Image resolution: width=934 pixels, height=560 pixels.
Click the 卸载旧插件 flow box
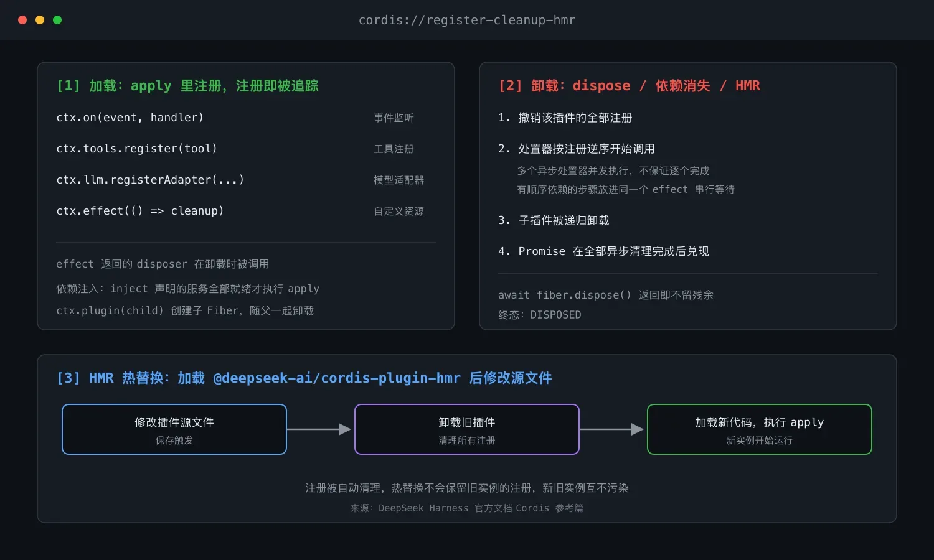[x=467, y=429]
